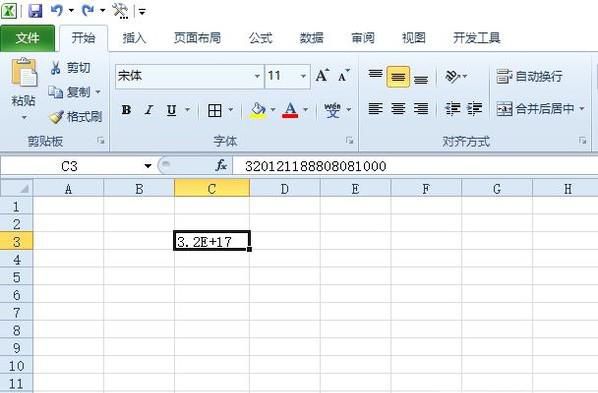
Task: Open Customize Quick Access Toolbar dropdown
Action: pyautogui.click(x=142, y=12)
